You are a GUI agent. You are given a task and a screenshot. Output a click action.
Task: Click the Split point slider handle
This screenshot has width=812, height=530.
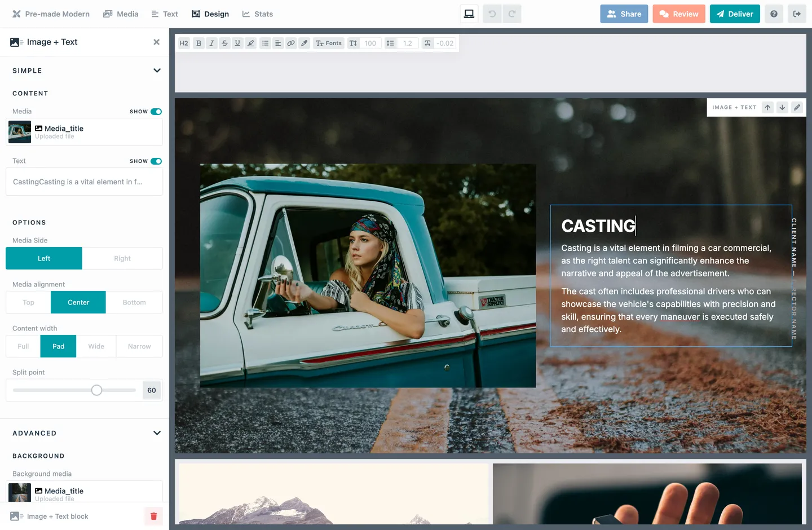(x=96, y=390)
